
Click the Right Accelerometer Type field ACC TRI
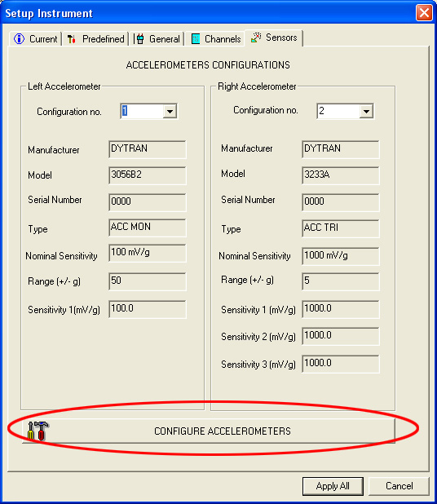click(341, 228)
